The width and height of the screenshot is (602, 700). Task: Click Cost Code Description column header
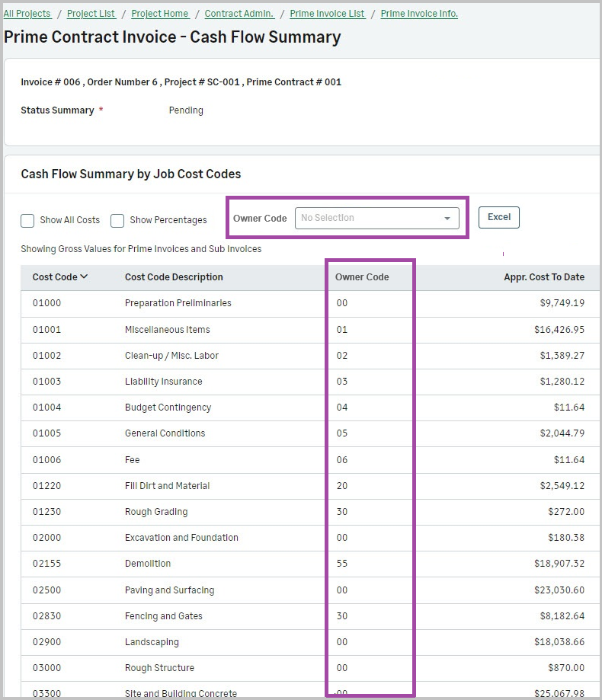click(x=174, y=276)
